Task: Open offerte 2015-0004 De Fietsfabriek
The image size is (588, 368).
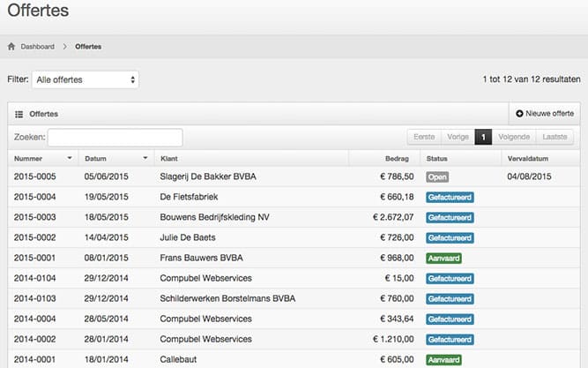Action: click(33, 197)
